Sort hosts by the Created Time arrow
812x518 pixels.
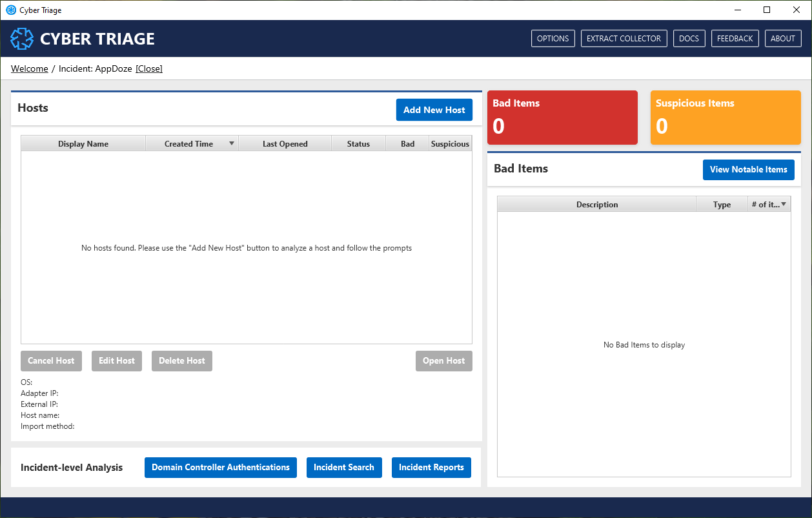[x=232, y=143]
